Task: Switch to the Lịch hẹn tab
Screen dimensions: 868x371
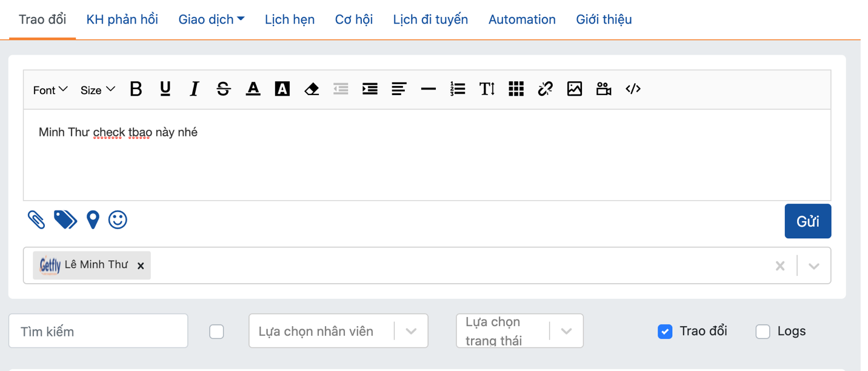Action: point(289,19)
